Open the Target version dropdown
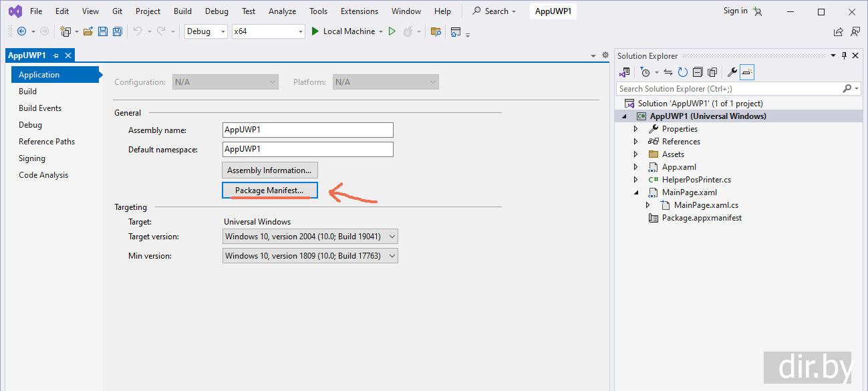This screenshot has height=391, width=868. (310, 237)
